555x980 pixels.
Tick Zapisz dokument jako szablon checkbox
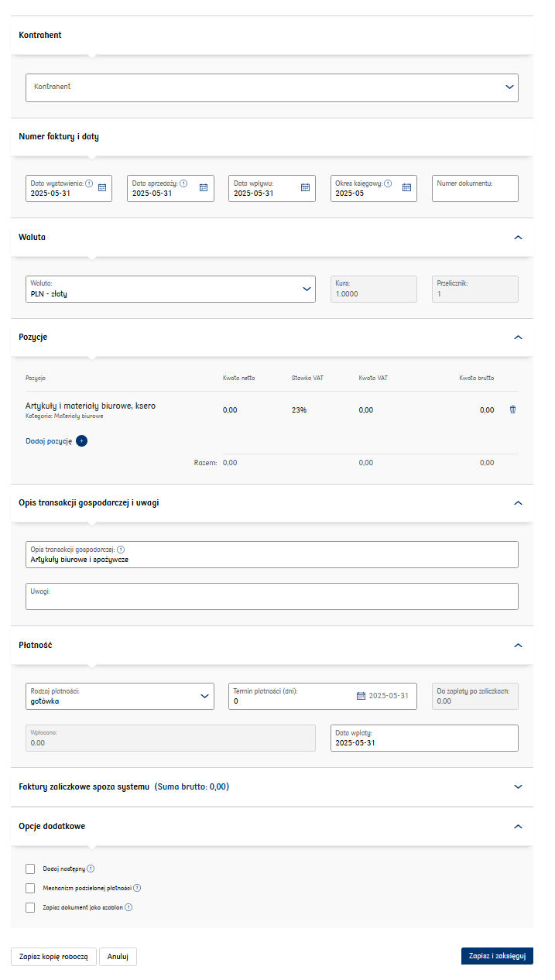coord(30,907)
